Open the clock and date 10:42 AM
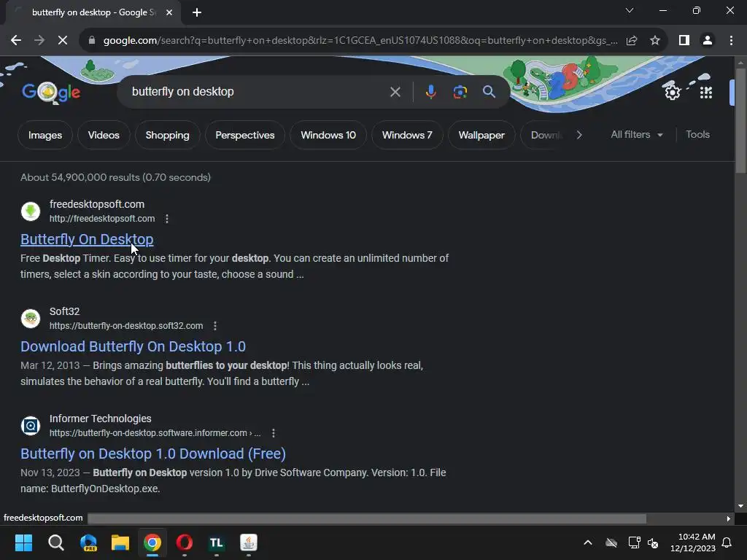 pos(693,542)
